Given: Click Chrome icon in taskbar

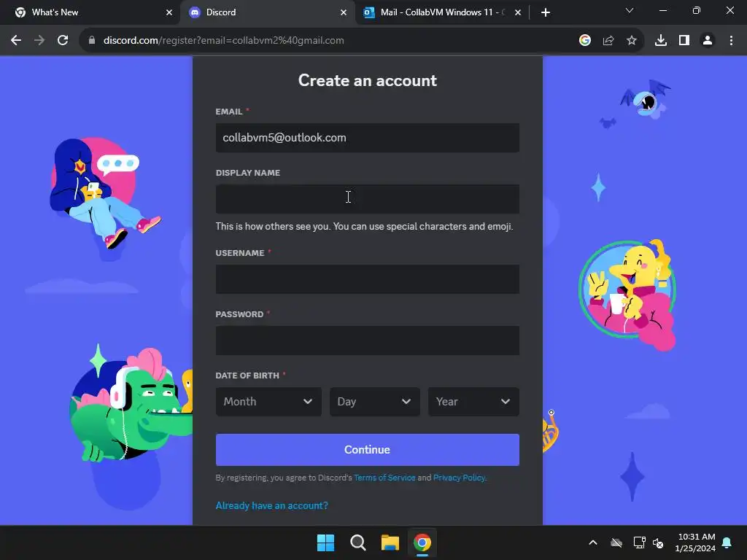Looking at the screenshot, I should 422,542.
